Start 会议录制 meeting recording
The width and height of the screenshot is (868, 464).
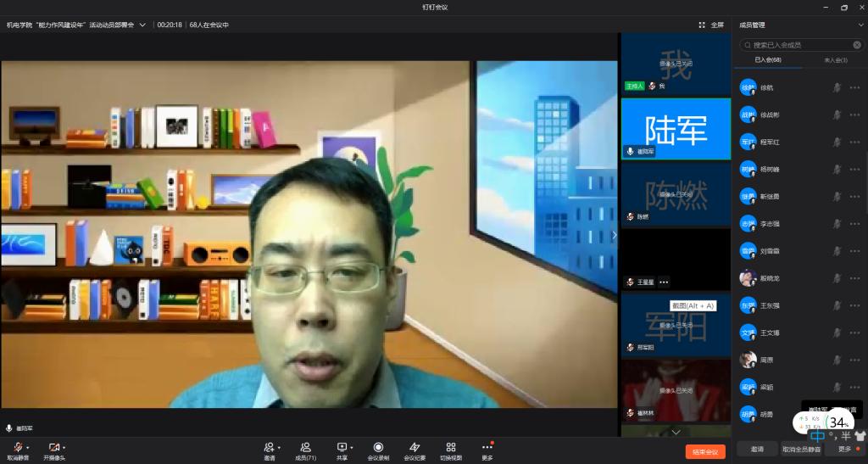(378, 447)
